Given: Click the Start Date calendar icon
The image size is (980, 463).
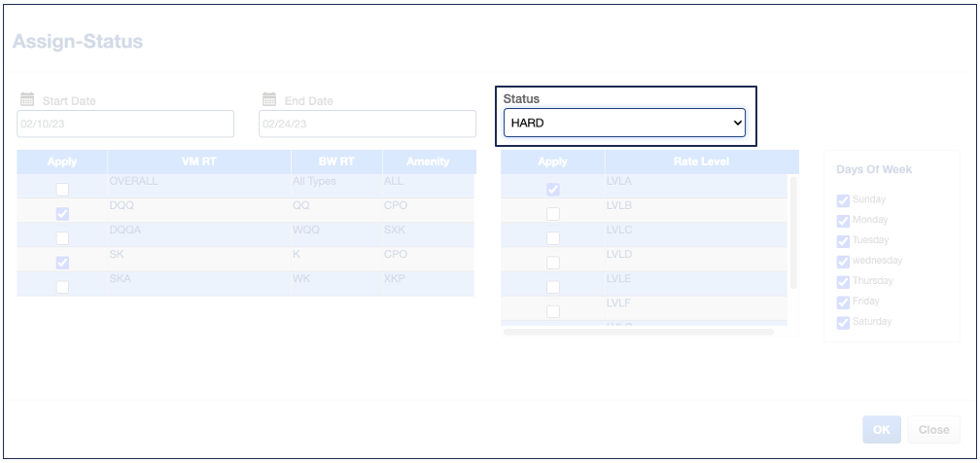Looking at the screenshot, I should [26, 99].
